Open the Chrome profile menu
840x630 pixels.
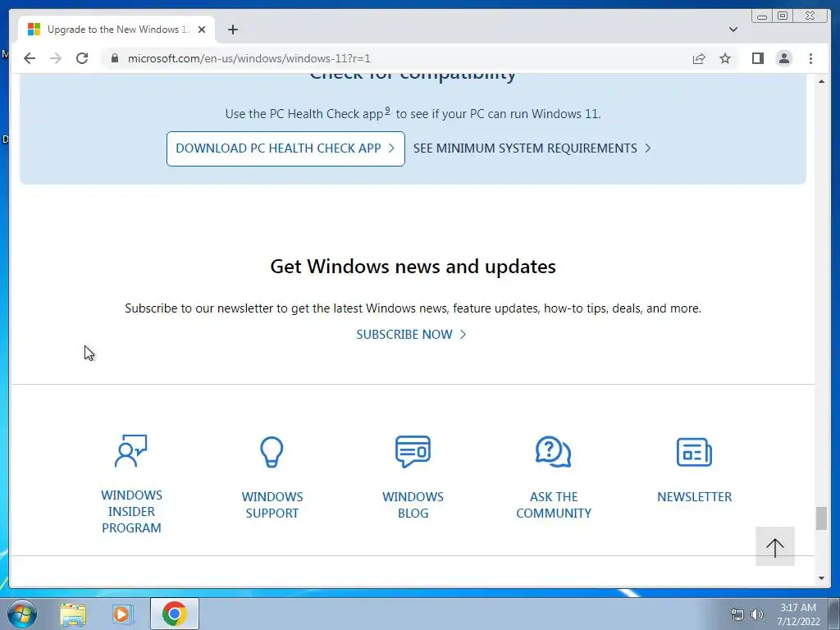(x=784, y=58)
